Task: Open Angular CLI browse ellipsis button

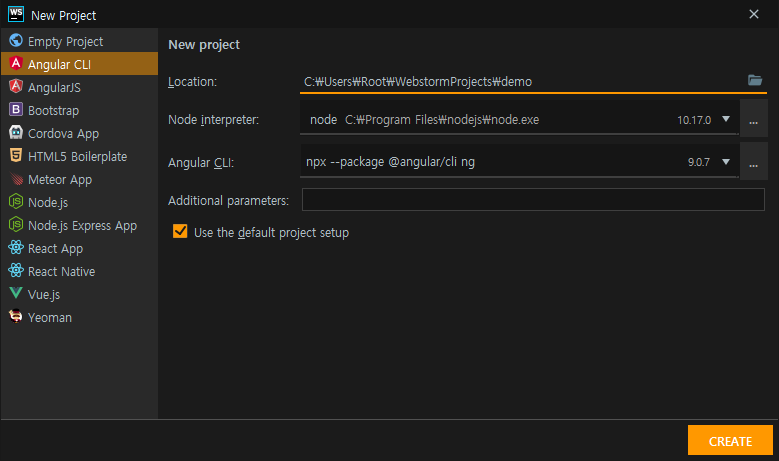Action: 754,162
